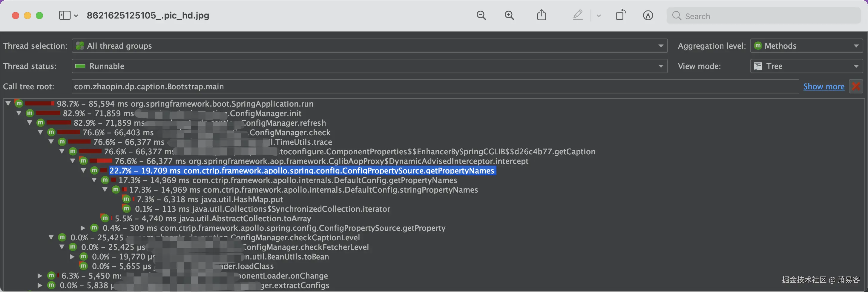The width and height of the screenshot is (868, 292).
Task: Select the SynchronizedCollection.iterator row
Action: pos(263,209)
